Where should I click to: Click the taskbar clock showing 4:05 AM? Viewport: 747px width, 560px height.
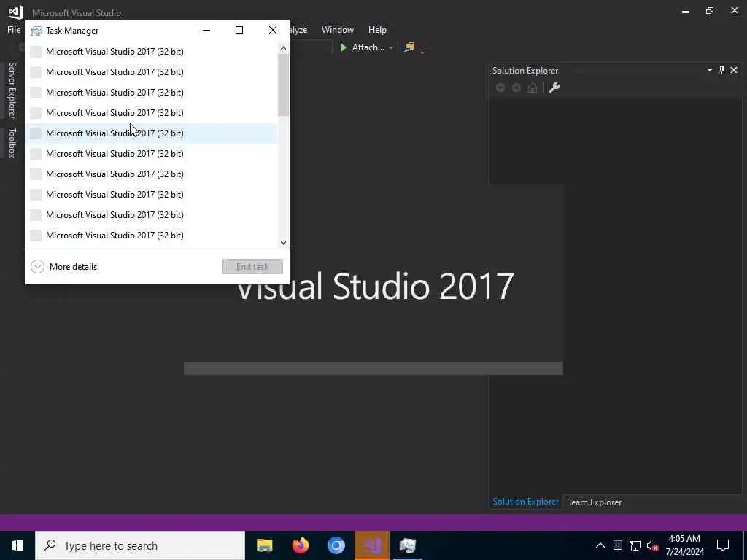coord(684,545)
